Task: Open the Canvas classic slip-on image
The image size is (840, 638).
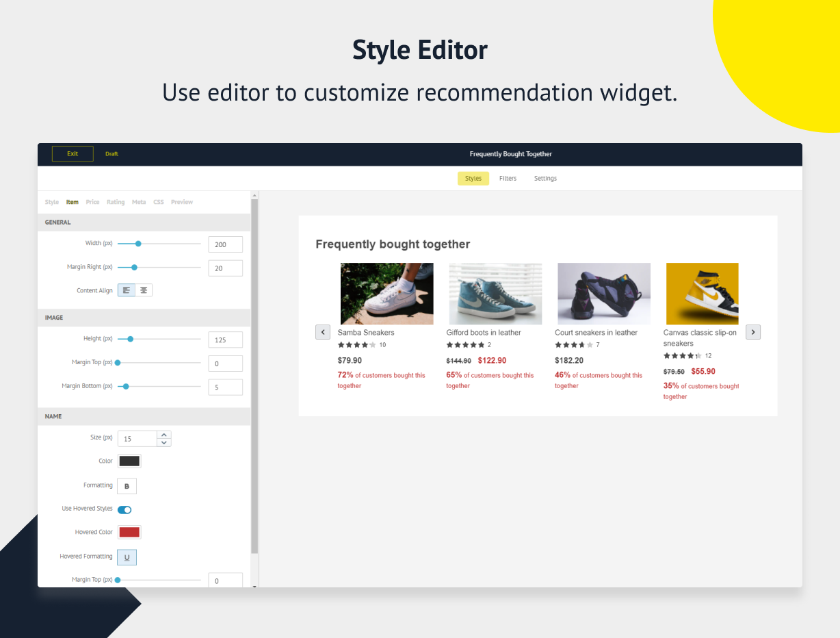Action: tap(703, 294)
